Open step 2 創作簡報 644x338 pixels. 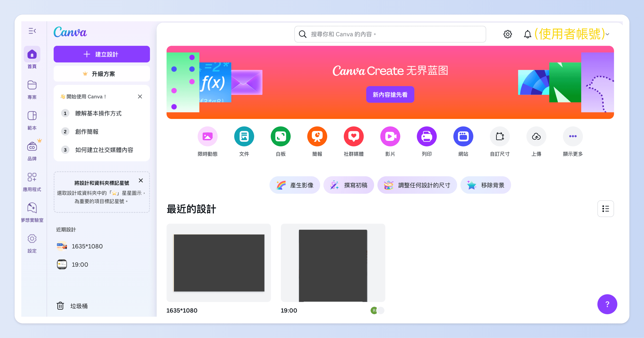[102, 131]
